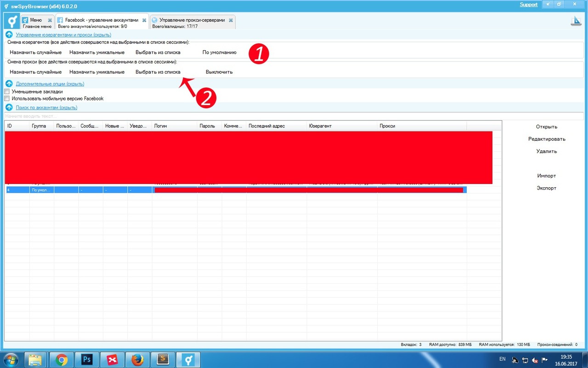Collapse Дополнительные опции section arrow
Screen dimensions: 588x368
click(9, 84)
